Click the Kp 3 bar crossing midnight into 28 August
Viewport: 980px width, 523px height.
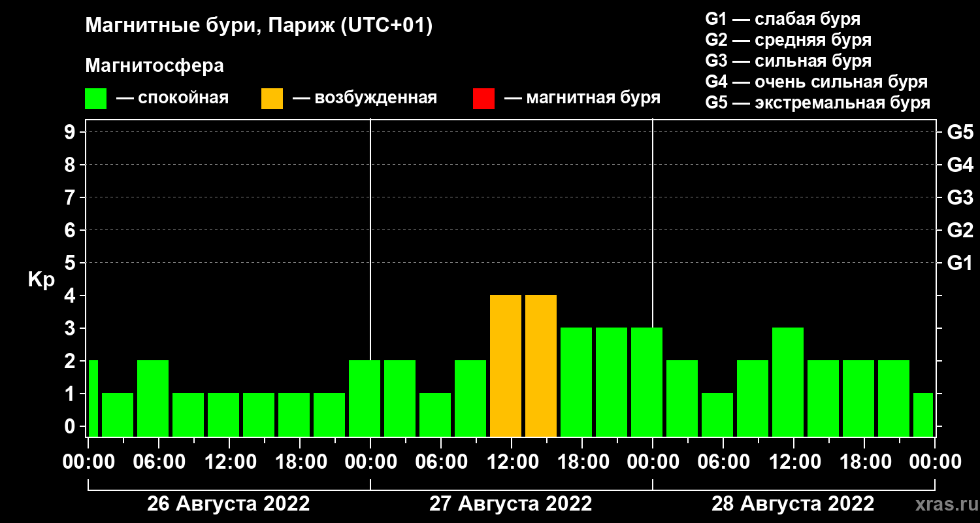click(647, 382)
